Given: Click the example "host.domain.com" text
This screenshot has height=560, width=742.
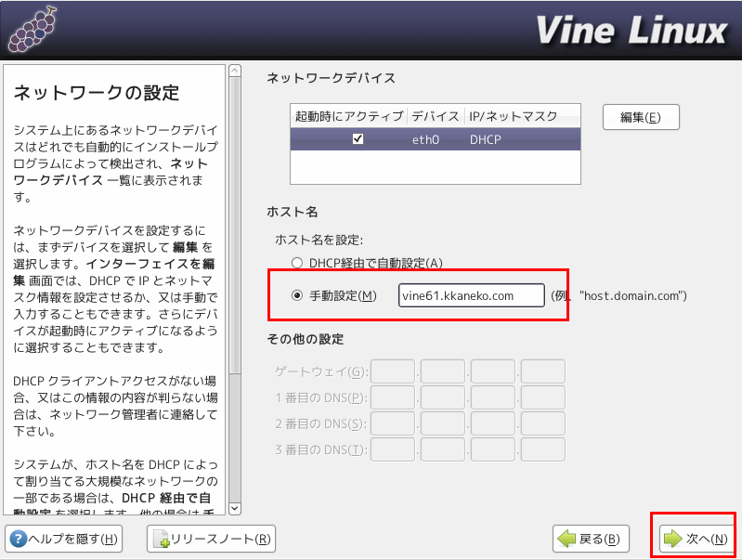Looking at the screenshot, I should click(633, 296).
